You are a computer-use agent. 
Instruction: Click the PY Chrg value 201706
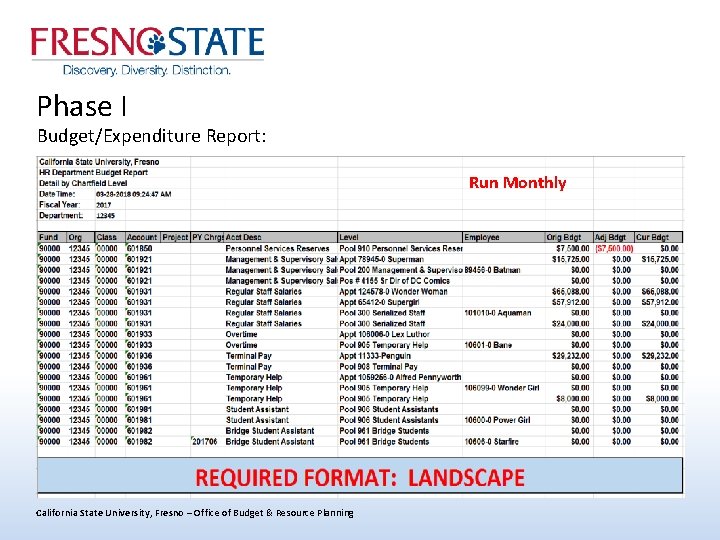click(x=204, y=442)
